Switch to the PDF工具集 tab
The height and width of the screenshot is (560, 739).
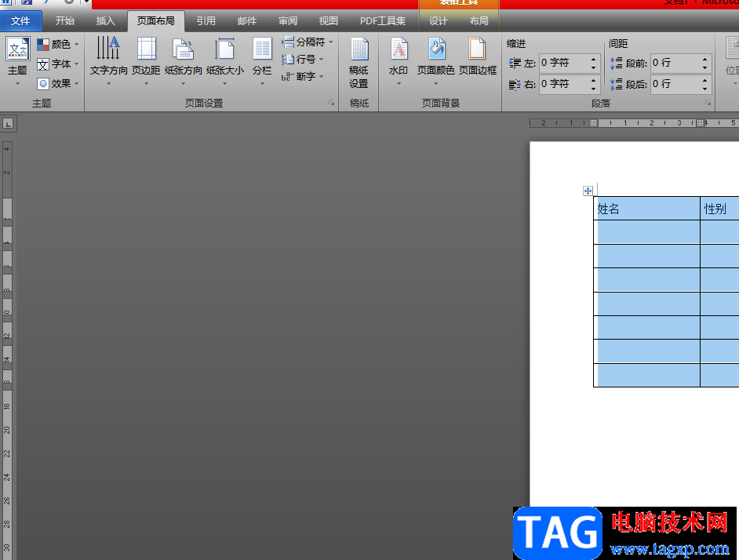click(383, 21)
